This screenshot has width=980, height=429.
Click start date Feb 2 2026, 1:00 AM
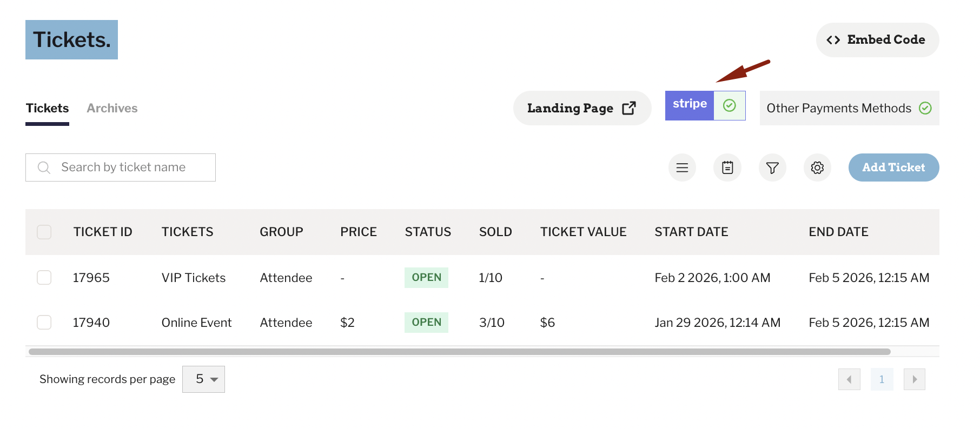pos(712,278)
